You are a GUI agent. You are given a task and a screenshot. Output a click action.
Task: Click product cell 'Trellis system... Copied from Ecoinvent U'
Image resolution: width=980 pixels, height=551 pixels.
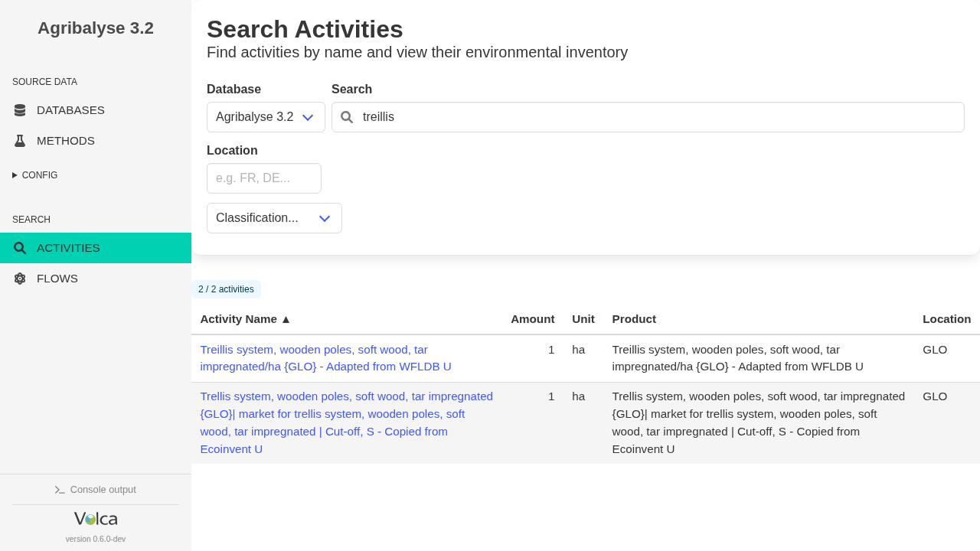point(759,422)
